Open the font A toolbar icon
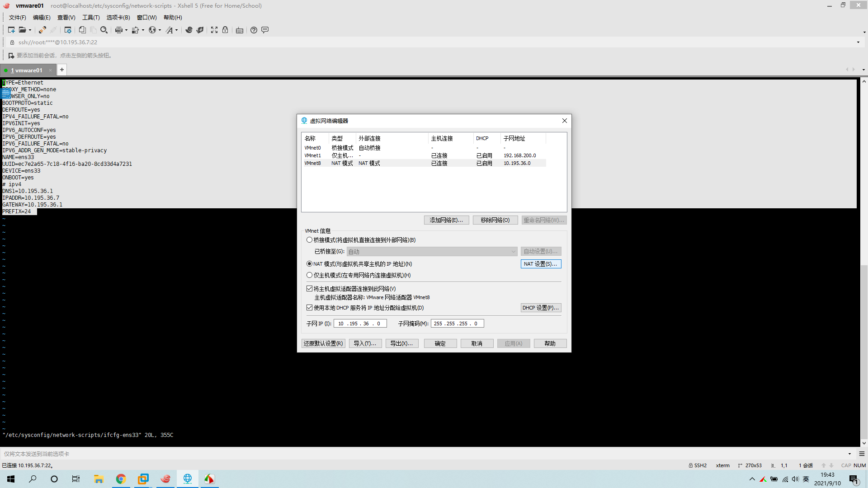This screenshot has width=868, height=488. coord(169,30)
